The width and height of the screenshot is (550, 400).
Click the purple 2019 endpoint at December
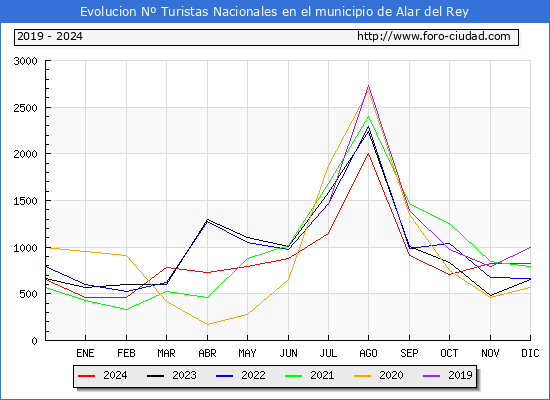point(530,247)
